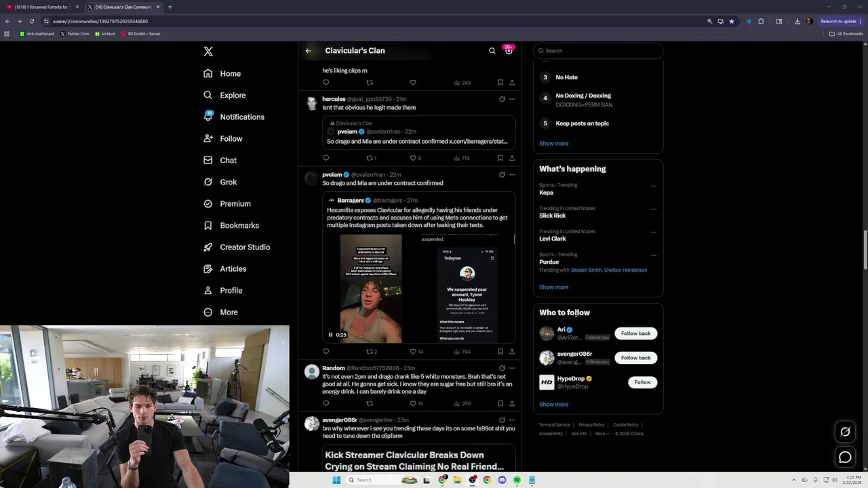Show more Who to follow suggestions

[x=554, y=405]
